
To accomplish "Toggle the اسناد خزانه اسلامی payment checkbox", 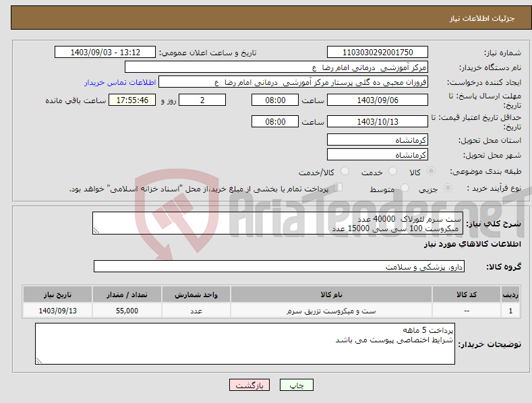I will pyautogui.click(x=338, y=187).
